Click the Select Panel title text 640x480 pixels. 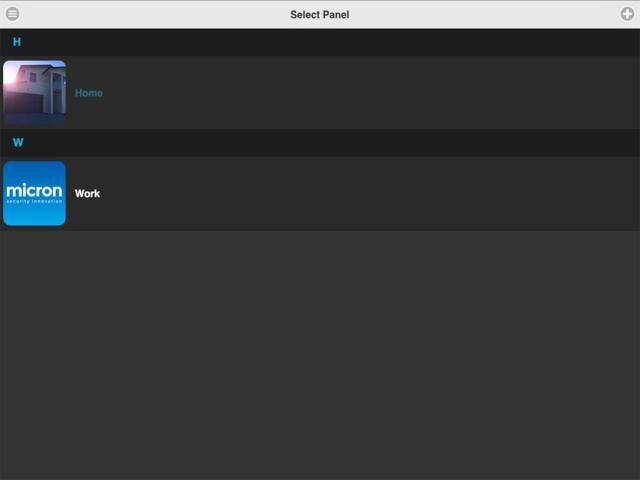pos(320,15)
